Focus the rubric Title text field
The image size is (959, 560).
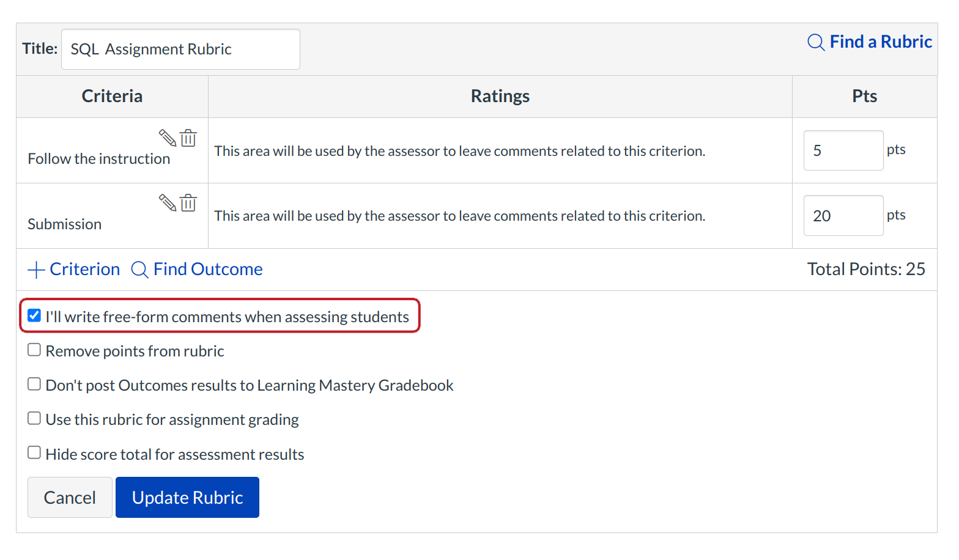click(x=180, y=50)
